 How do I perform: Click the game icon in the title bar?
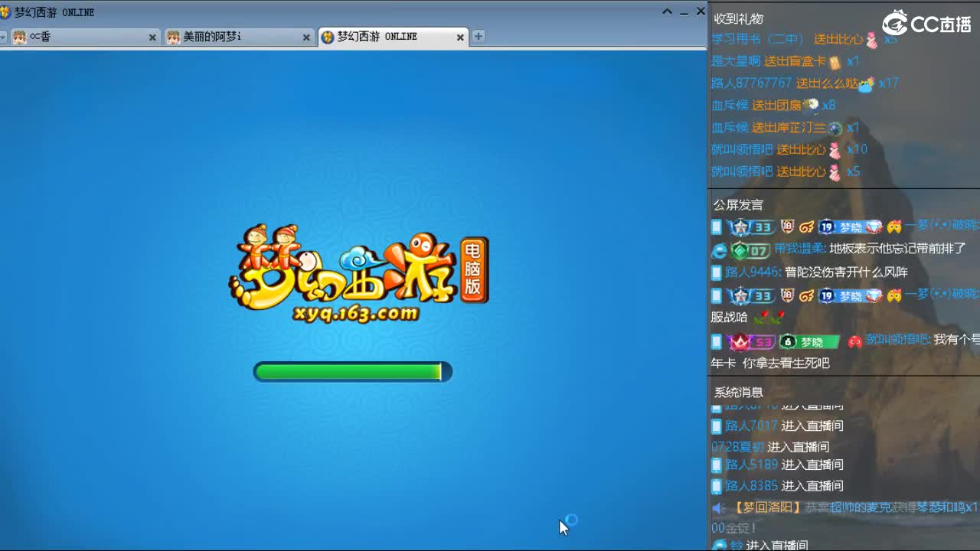pos(6,12)
